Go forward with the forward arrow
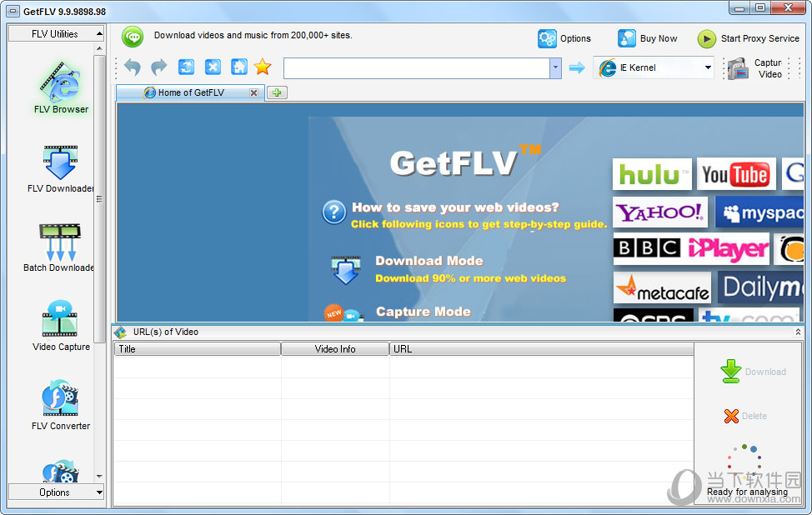Viewport: 812px width, 515px height. point(159,67)
